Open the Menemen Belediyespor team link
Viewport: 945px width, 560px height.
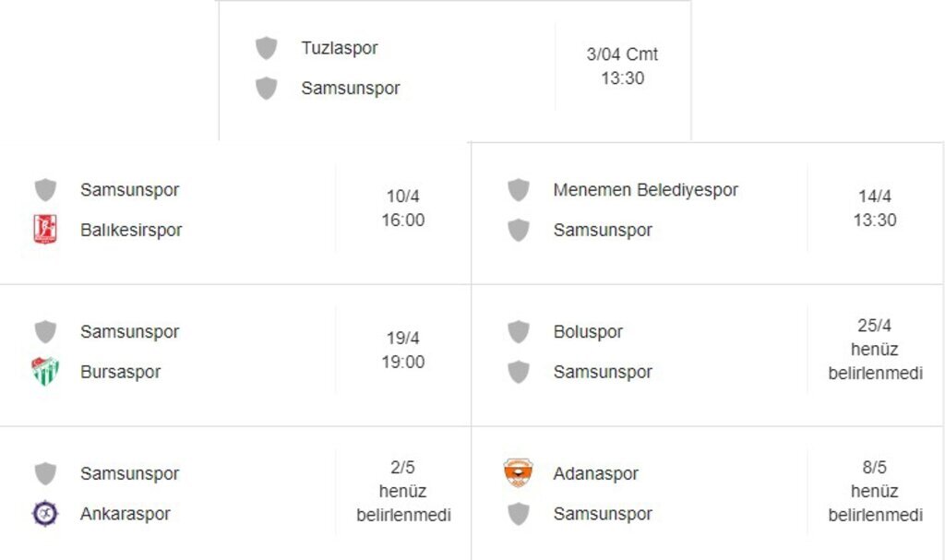(x=645, y=190)
